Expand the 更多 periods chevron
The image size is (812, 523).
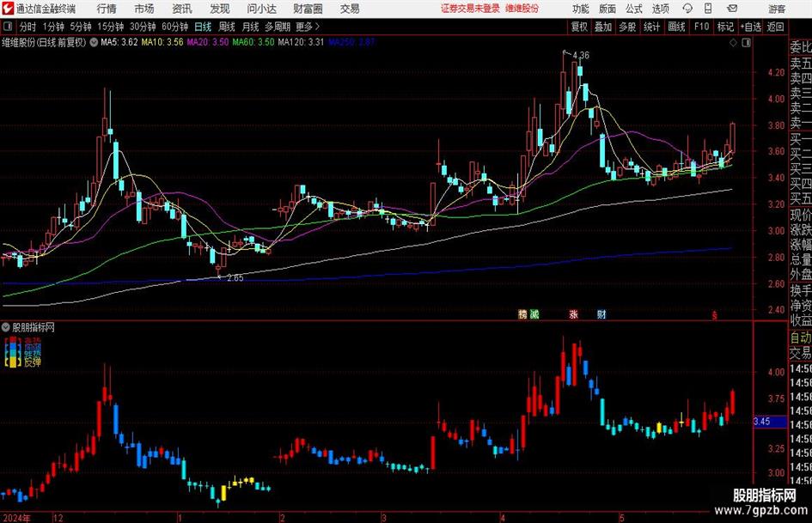[x=308, y=27]
